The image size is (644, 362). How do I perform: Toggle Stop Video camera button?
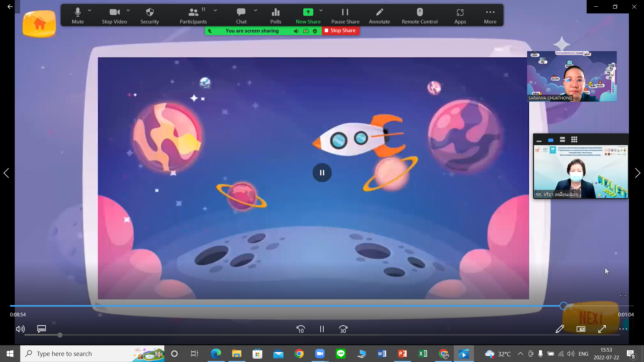(114, 15)
